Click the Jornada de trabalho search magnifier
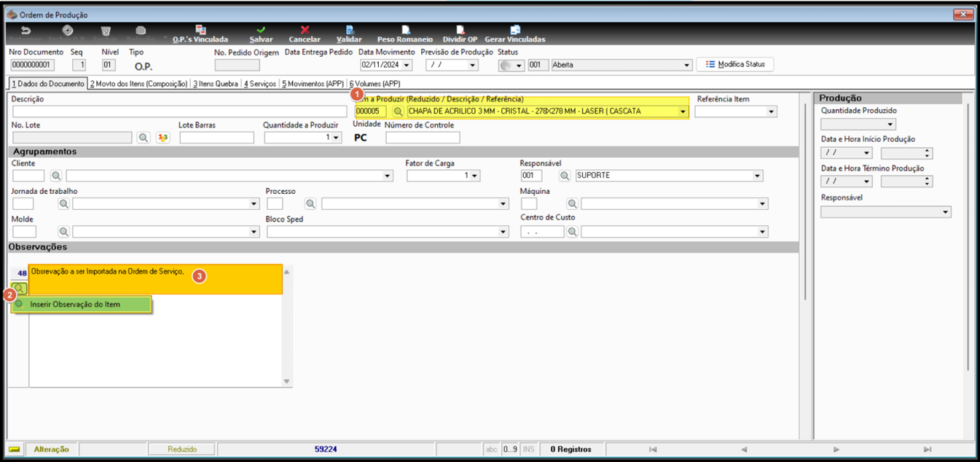This screenshot has width=980, height=462. click(63, 204)
